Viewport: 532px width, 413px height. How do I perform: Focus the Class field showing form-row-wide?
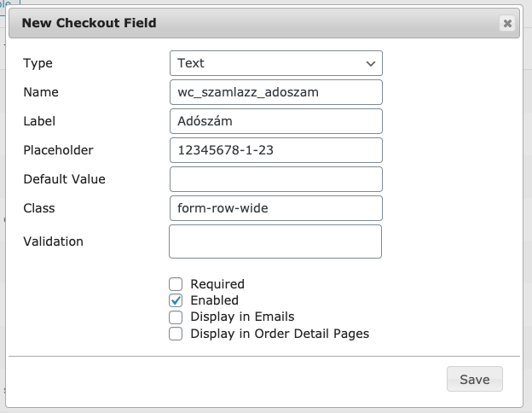click(276, 208)
